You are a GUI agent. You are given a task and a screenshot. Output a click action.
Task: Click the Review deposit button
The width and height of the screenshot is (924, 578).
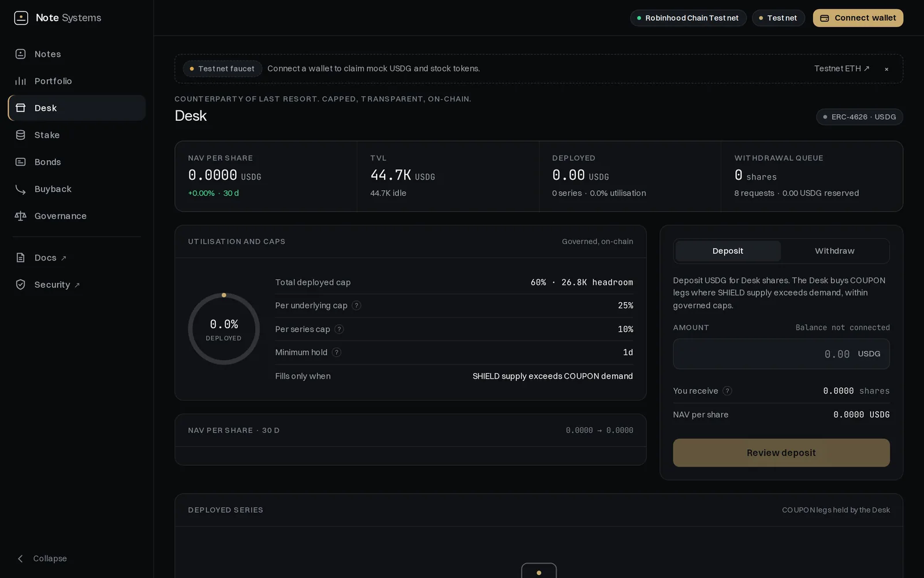(x=781, y=453)
